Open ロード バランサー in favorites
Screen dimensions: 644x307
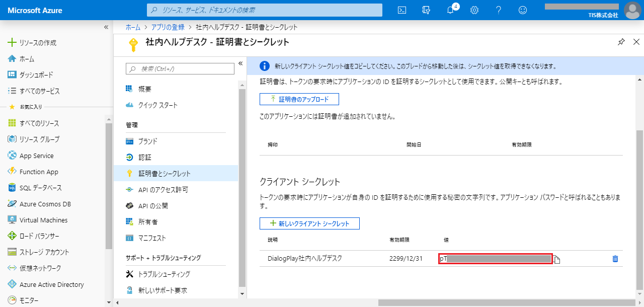[33, 236]
